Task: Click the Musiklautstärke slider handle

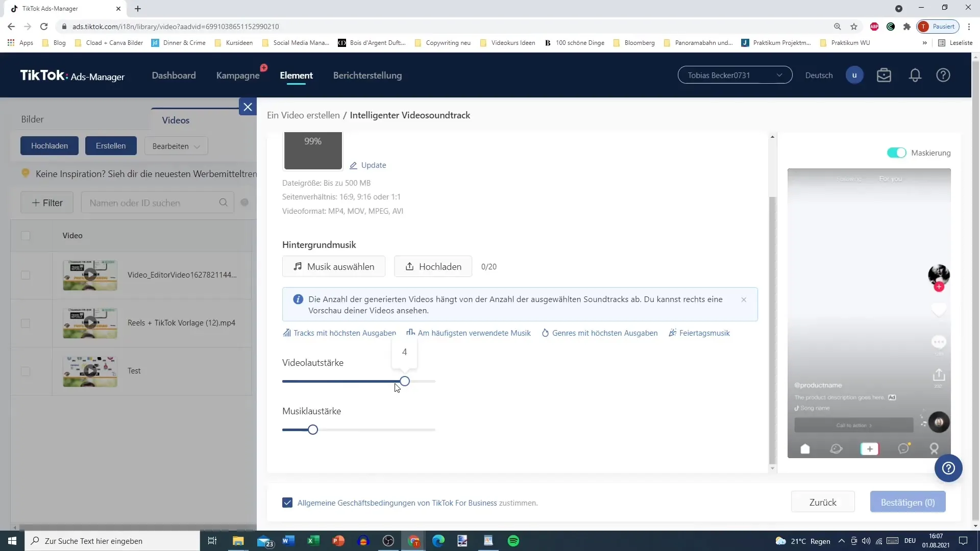Action: [313, 430]
